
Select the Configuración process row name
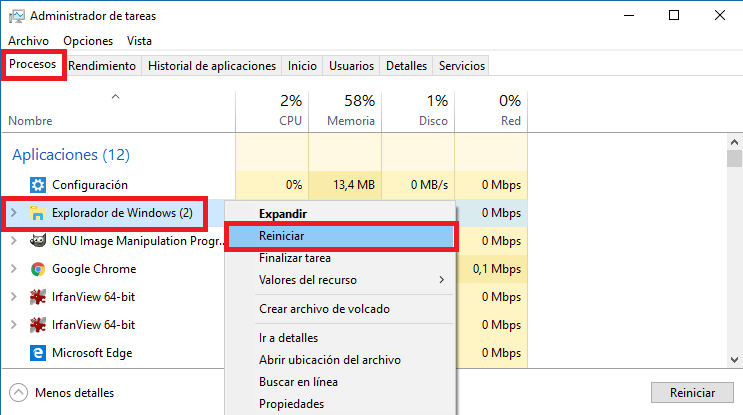90,185
